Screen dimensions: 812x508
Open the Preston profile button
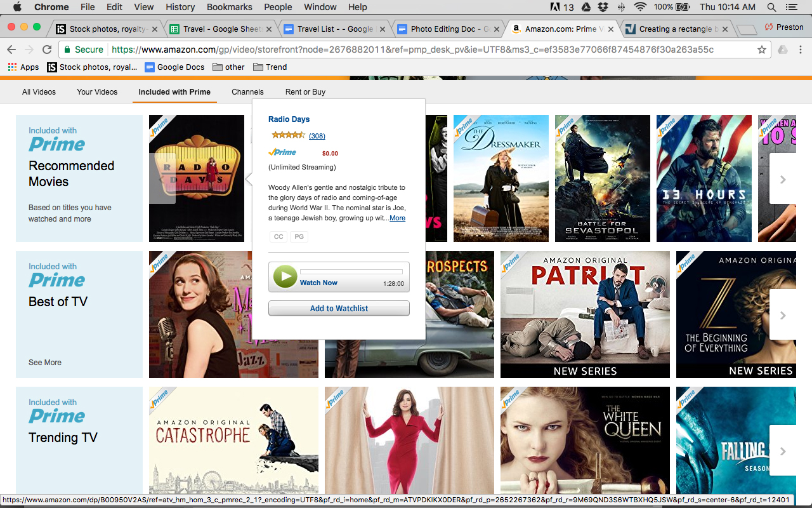[784, 27]
